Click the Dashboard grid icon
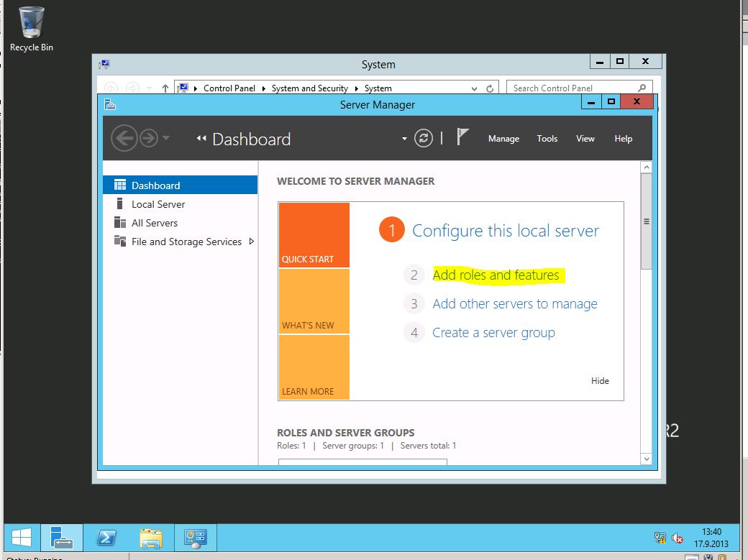Screen dimensions: 748x560 point(119,185)
